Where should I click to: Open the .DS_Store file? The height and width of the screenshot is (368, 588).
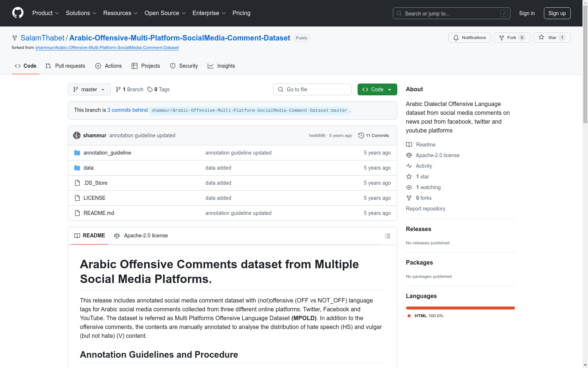pos(96,183)
